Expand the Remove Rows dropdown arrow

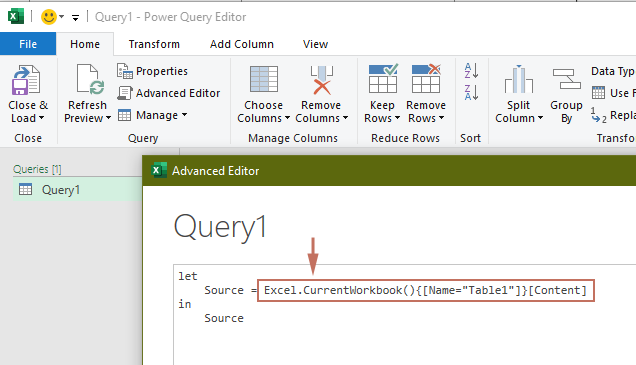441,118
